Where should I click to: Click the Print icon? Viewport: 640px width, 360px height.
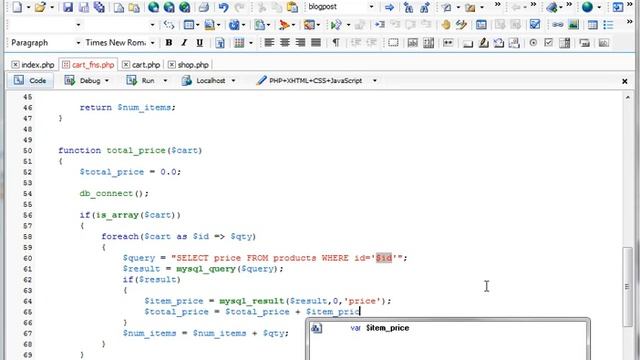204,7
